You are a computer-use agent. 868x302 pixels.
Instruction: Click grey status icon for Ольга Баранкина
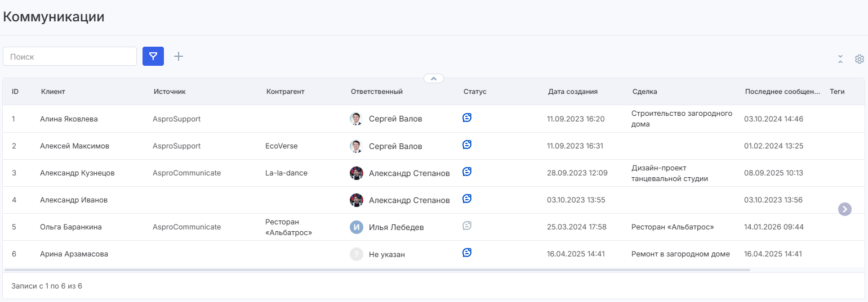pyautogui.click(x=466, y=226)
